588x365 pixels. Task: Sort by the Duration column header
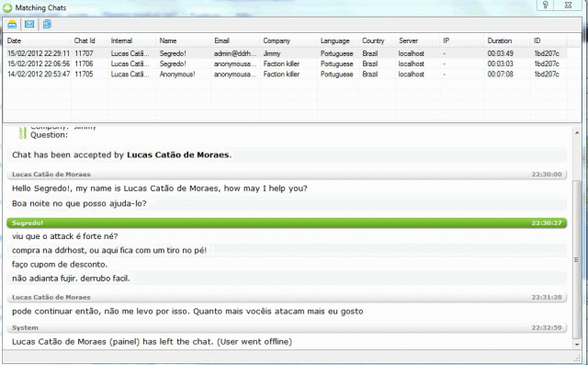point(500,40)
